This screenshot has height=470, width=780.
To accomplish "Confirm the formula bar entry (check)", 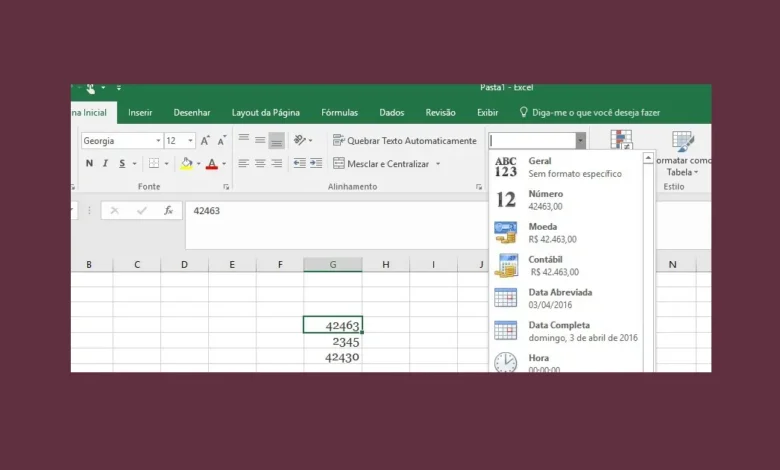I will (x=142, y=211).
